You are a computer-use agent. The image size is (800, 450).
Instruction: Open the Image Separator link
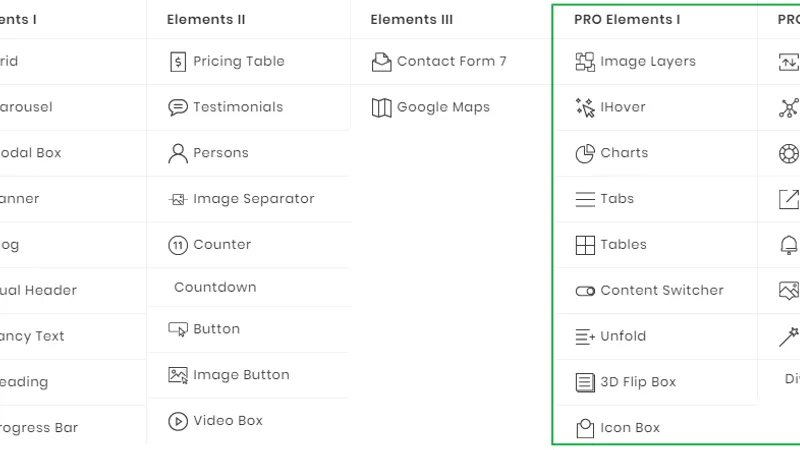(x=254, y=198)
